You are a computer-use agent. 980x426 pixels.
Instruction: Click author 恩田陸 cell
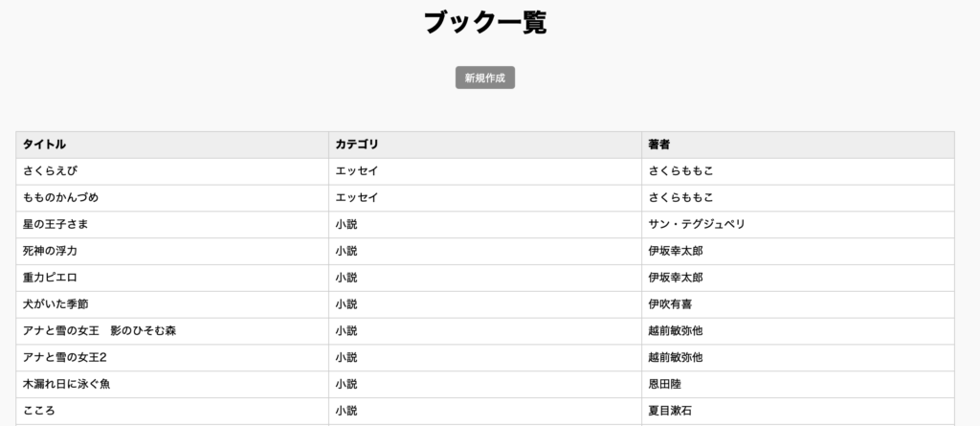(x=798, y=384)
